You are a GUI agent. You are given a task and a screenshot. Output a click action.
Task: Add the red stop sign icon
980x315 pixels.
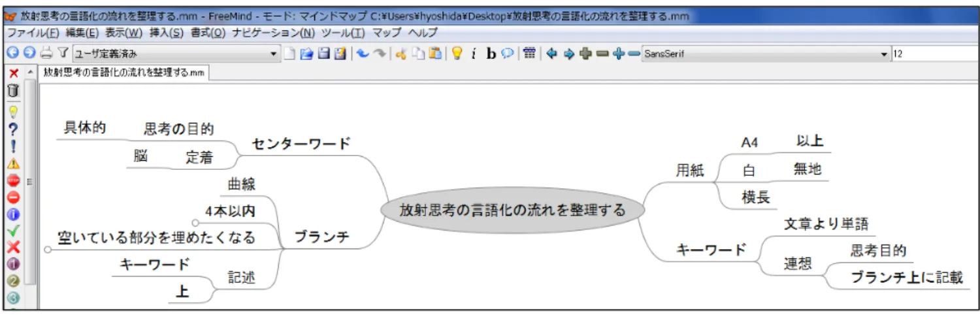click(x=13, y=180)
